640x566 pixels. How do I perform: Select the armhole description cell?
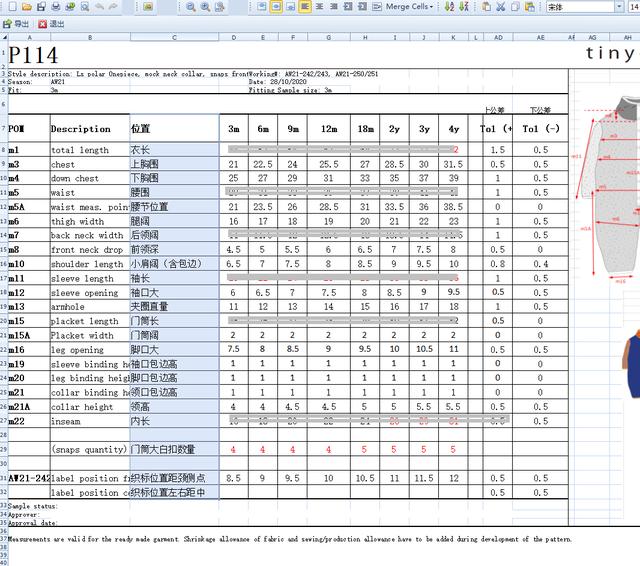[90, 307]
